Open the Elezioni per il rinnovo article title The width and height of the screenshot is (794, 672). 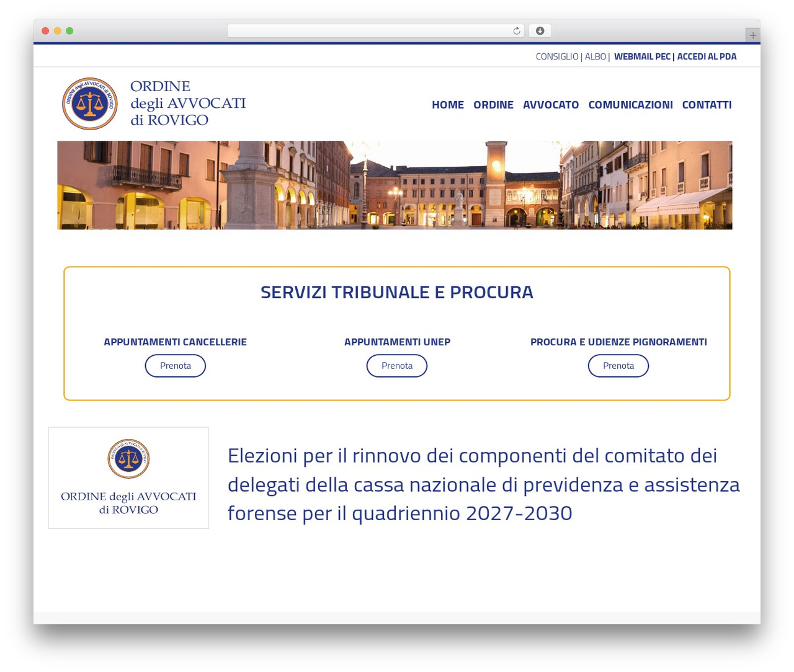click(484, 484)
